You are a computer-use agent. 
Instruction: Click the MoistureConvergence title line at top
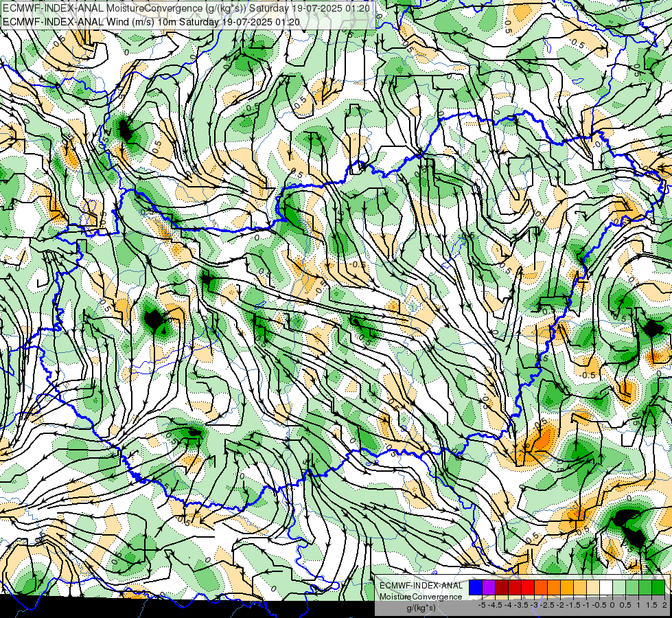coord(186,8)
